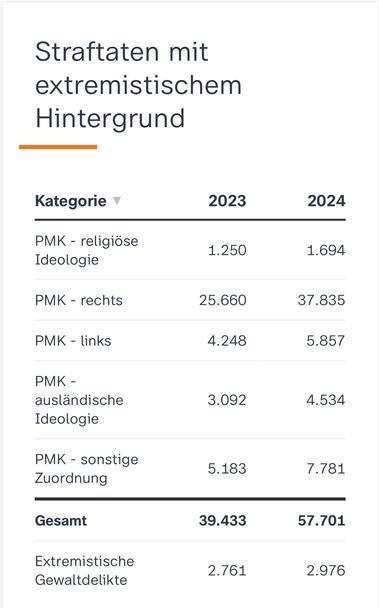Click the 2.976 Gewaltdelikte value
The height and width of the screenshot is (608, 379).
[326, 570]
